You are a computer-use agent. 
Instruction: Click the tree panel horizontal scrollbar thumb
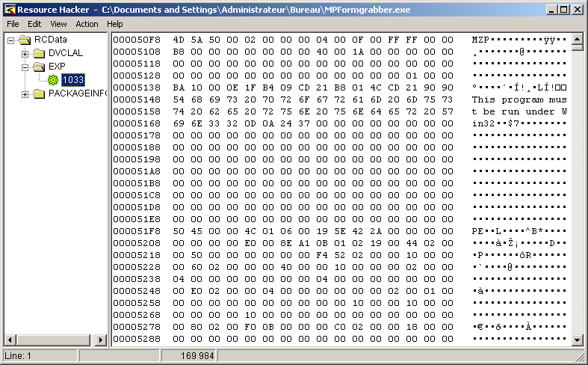click(53, 340)
